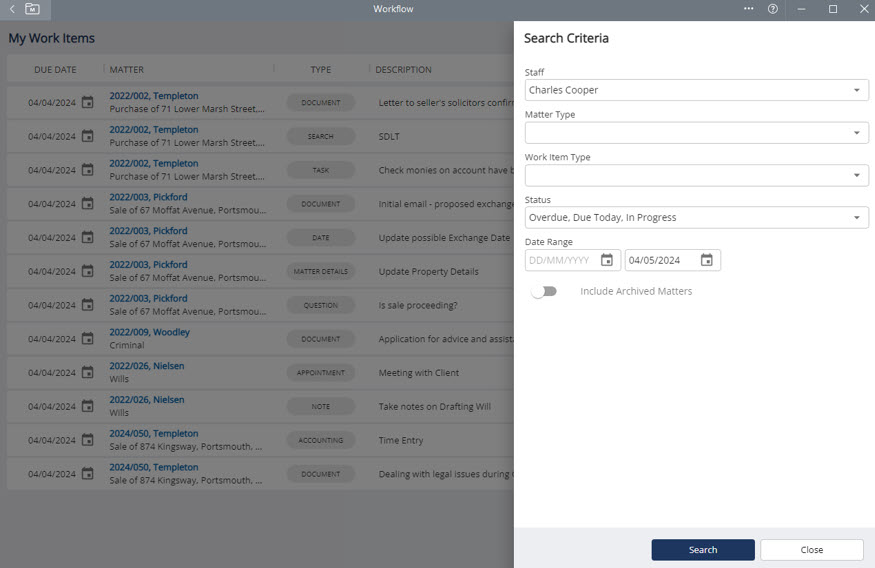Click calendar icon on first Templeton row
875x568 pixels.
87,103
